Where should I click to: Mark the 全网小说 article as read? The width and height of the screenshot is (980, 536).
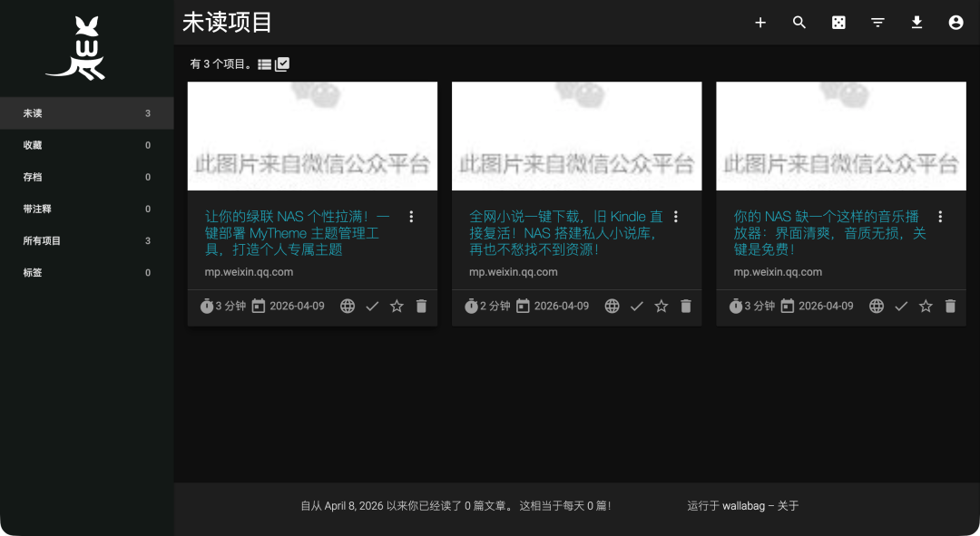point(636,306)
